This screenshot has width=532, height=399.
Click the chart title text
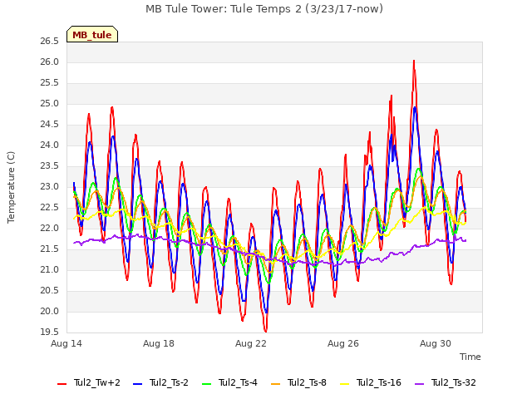pyautogui.click(x=264, y=9)
